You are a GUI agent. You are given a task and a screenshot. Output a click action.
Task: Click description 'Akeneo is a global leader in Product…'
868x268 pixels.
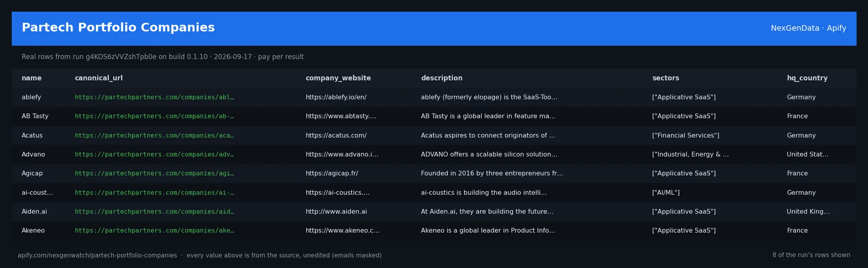coord(488,230)
